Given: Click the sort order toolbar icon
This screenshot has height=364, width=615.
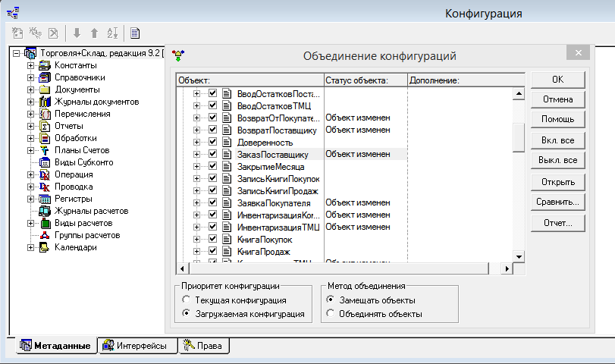Looking at the screenshot, I should 113,33.
